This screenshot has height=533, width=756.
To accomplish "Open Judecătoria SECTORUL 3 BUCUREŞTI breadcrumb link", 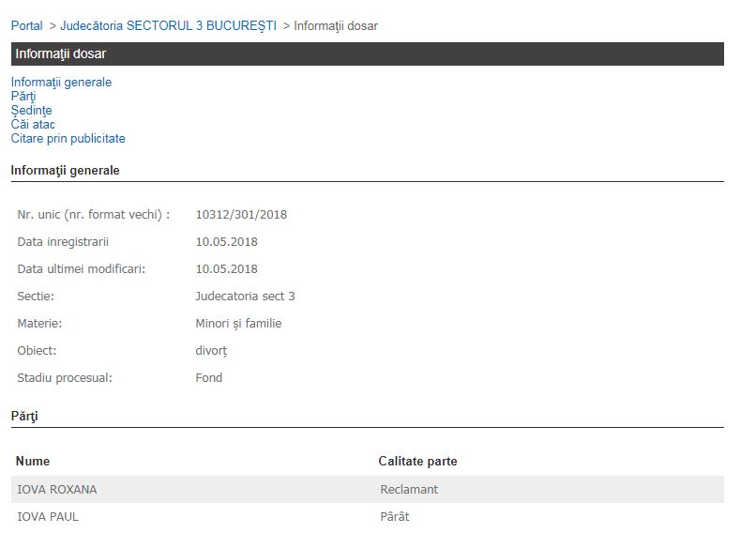I will tap(168, 26).
